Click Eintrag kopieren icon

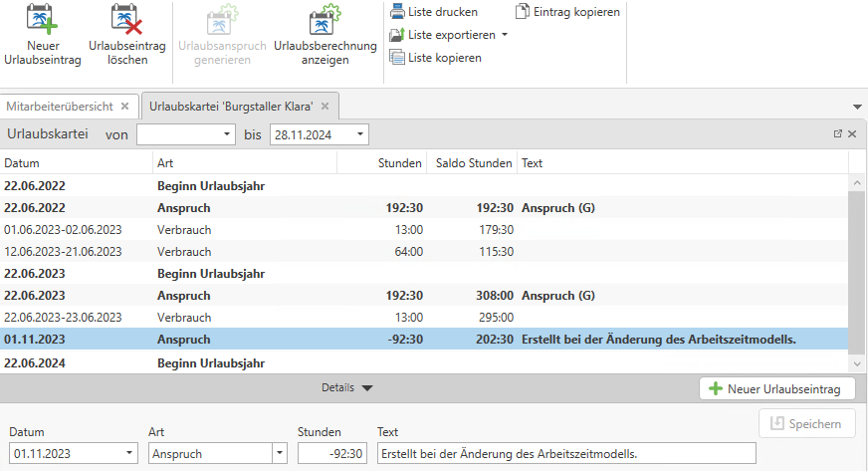[523, 12]
